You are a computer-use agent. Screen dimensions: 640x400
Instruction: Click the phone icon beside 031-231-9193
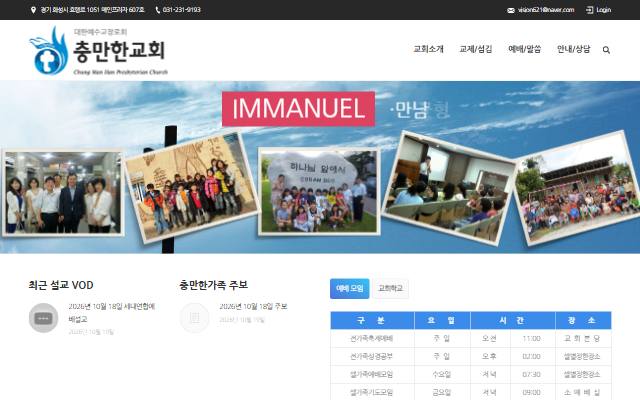click(x=158, y=10)
